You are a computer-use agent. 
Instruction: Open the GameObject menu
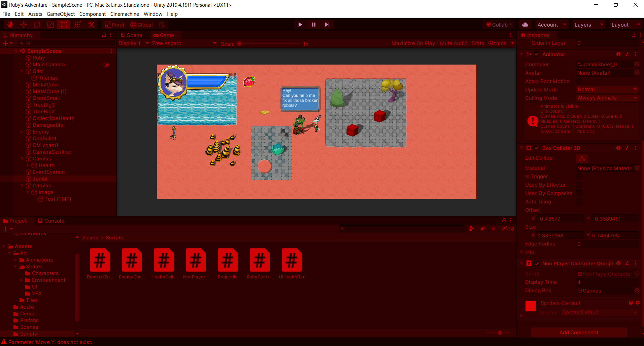tap(61, 14)
